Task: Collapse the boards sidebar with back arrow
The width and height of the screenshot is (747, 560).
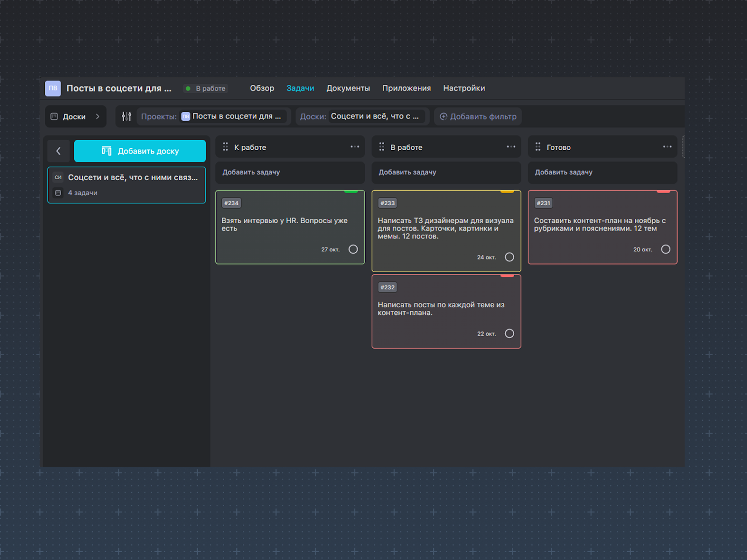Action: tap(58, 151)
